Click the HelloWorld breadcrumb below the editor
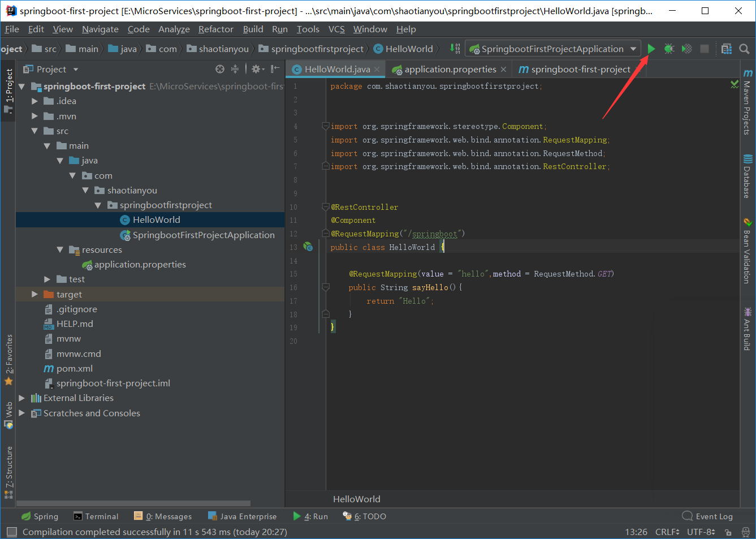The height and width of the screenshot is (539, 756). click(x=356, y=499)
